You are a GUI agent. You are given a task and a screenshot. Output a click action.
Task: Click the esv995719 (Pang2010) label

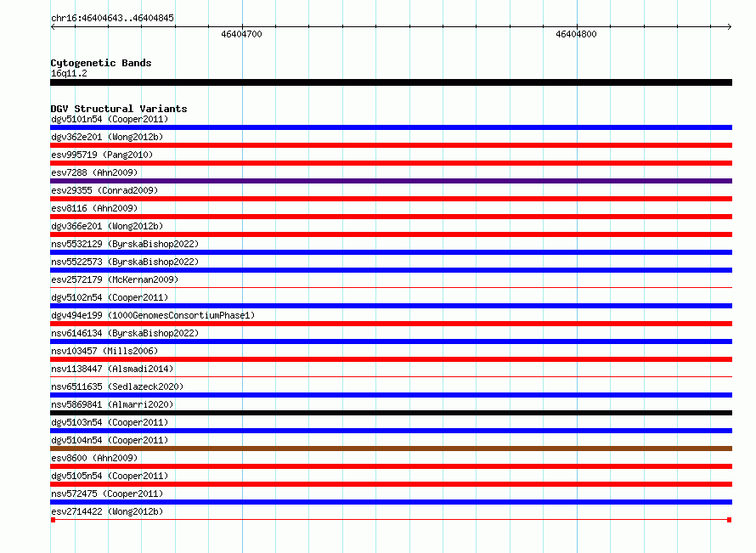102,155
